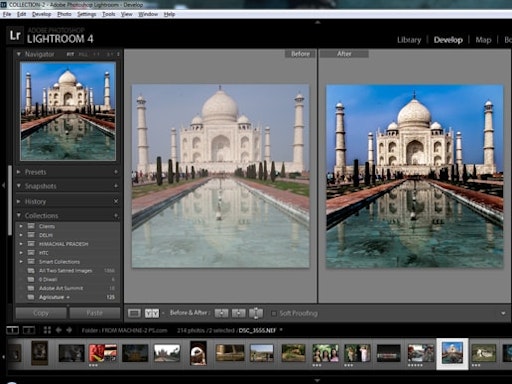Expand the Clients collection set

click(x=21, y=226)
